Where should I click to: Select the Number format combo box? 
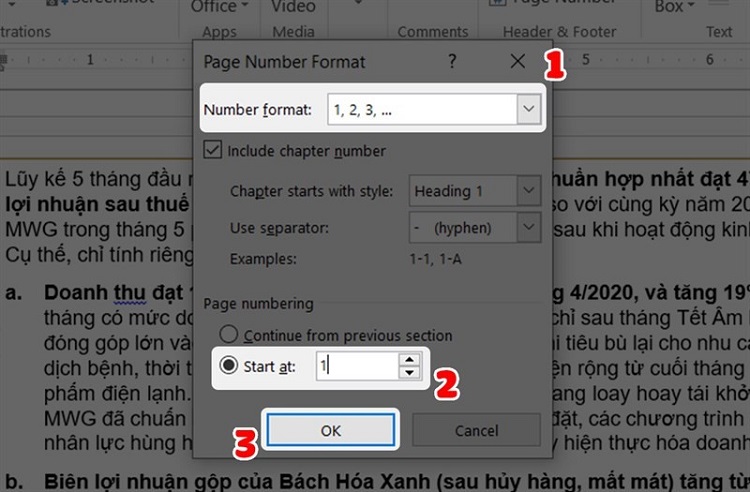[x=434, y=109]
